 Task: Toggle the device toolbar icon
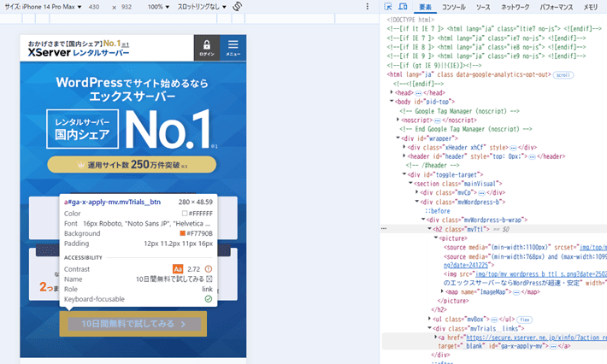403,7
